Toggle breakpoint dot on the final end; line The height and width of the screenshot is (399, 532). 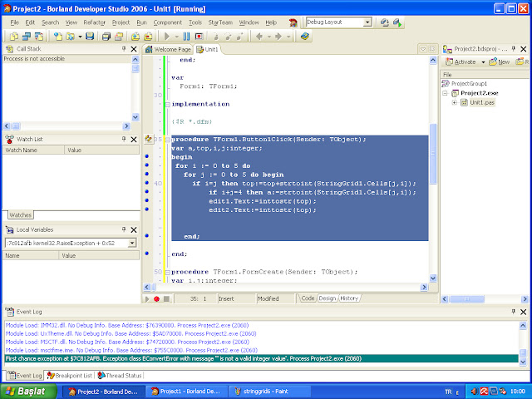[147, 253]
